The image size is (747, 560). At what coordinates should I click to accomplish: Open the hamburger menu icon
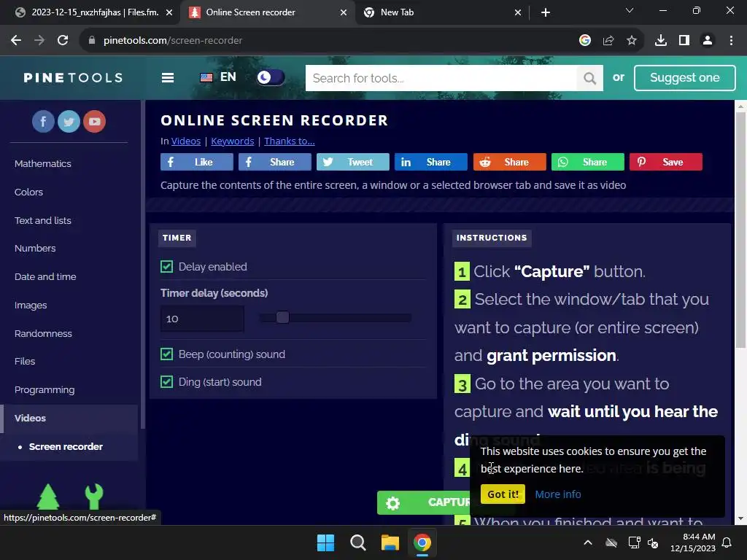(168, 77)
